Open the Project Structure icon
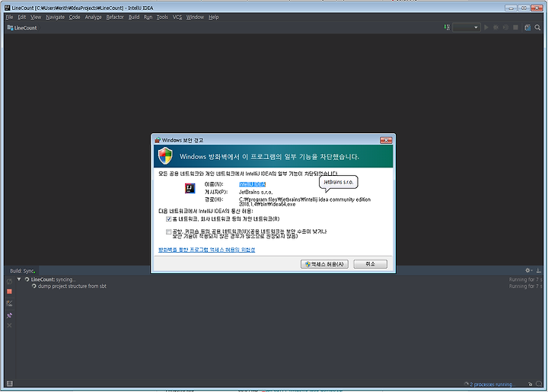The image size is (548, 392). coord(527,27)
